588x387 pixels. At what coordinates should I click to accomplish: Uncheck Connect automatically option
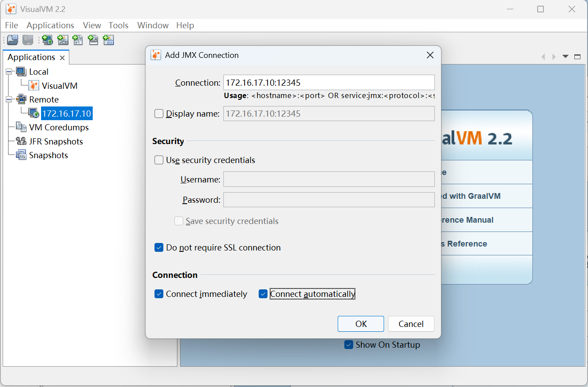[263, 294]
